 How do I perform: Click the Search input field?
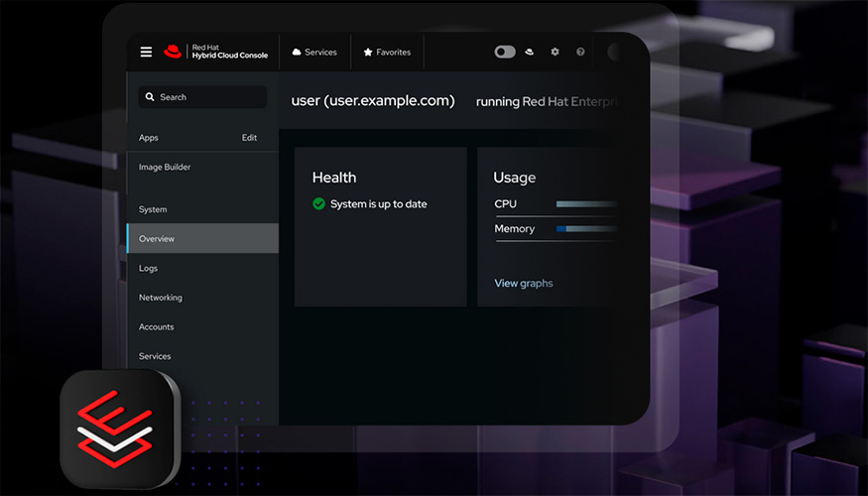[202, 97]
